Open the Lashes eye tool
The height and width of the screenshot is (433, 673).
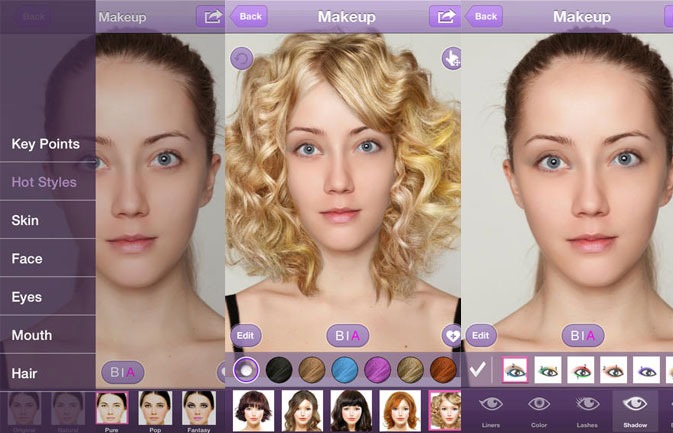(587, 410)
